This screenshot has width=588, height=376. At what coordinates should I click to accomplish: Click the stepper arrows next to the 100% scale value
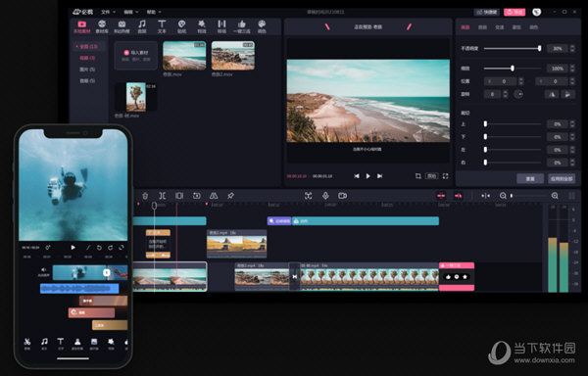[x=572, y=69]
